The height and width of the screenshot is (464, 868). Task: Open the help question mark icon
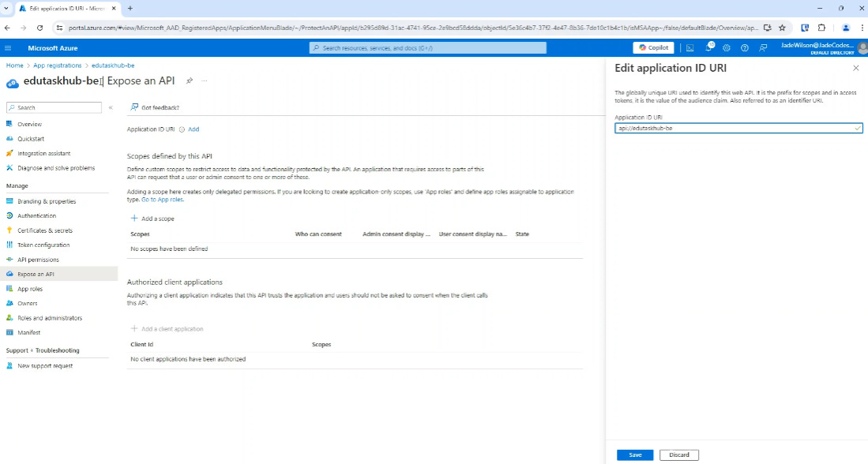tap(745, 48)
